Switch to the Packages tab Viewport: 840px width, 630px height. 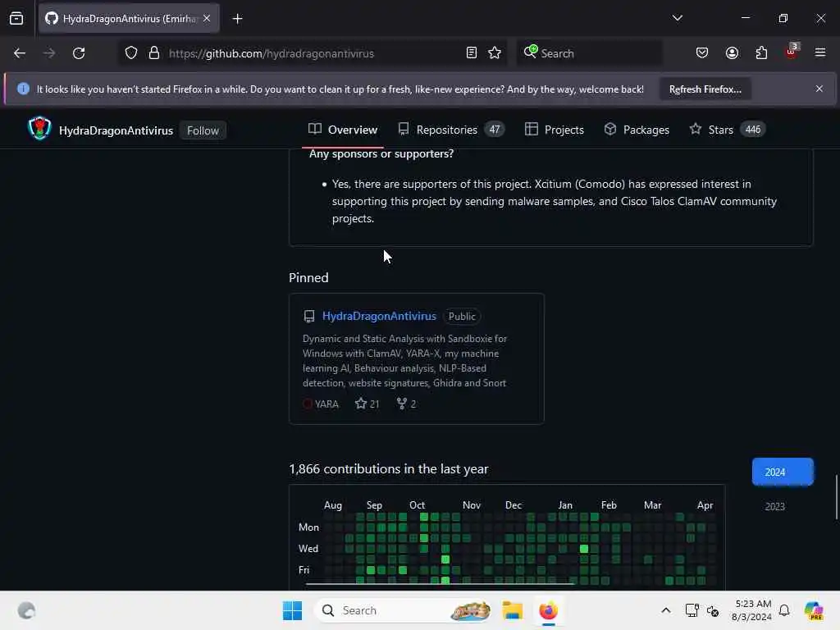(637, 130)
